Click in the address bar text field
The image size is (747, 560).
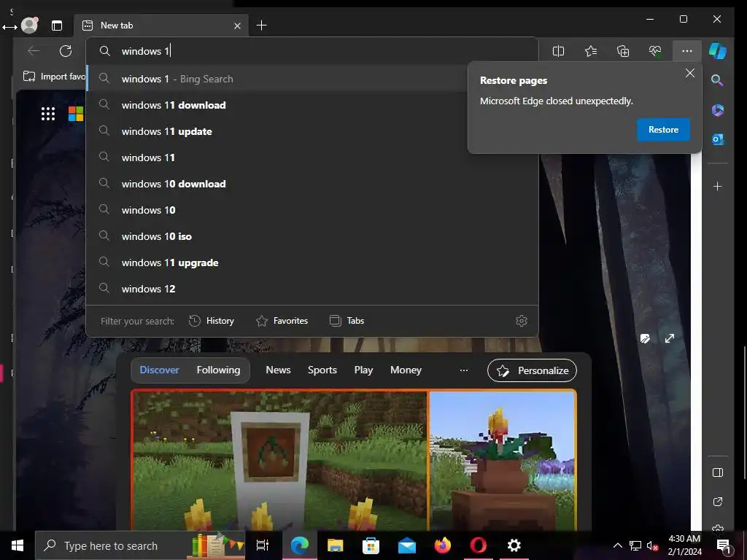click(312, 51)
